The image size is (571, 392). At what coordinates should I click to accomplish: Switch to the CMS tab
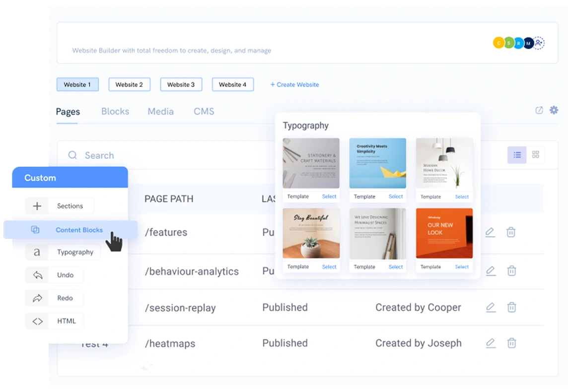pos(204,112)
